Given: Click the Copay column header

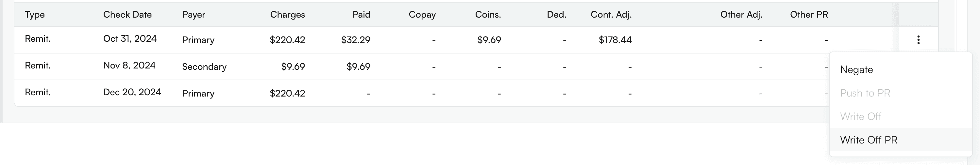Looking at the screenshot, I should 422,14.
